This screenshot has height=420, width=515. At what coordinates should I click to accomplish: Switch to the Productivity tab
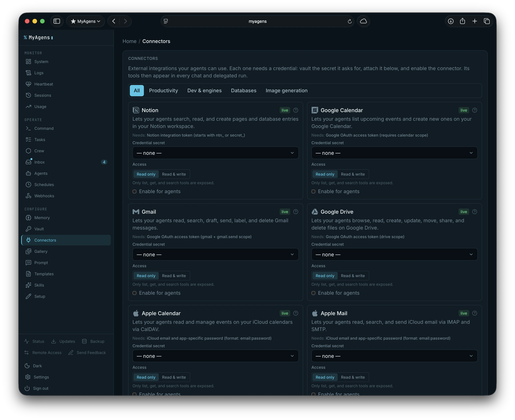[x=163, y=90]
